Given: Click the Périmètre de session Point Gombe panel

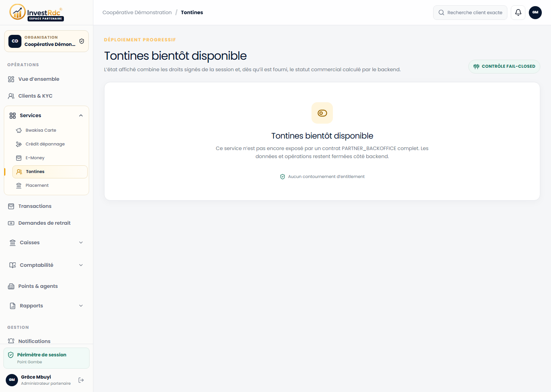Looking at the screenshot, I should tap(46, 358).
